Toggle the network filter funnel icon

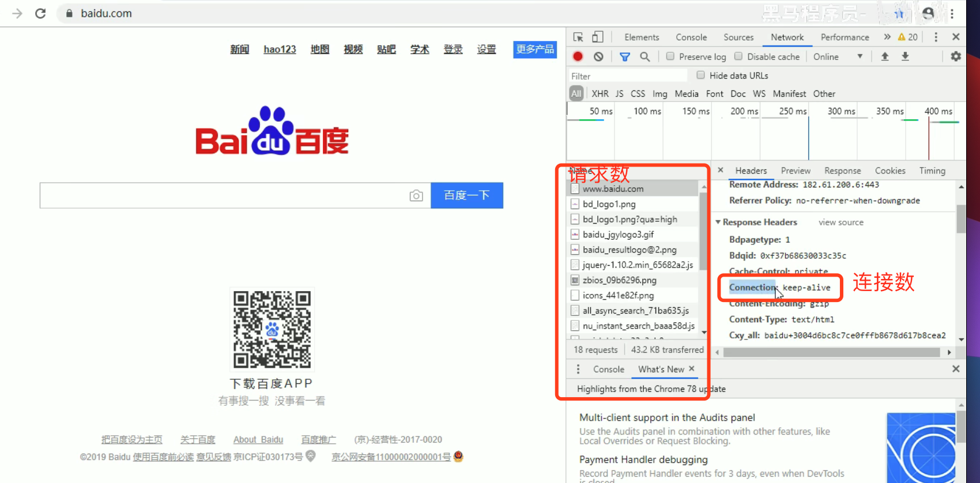pos(624,56)
